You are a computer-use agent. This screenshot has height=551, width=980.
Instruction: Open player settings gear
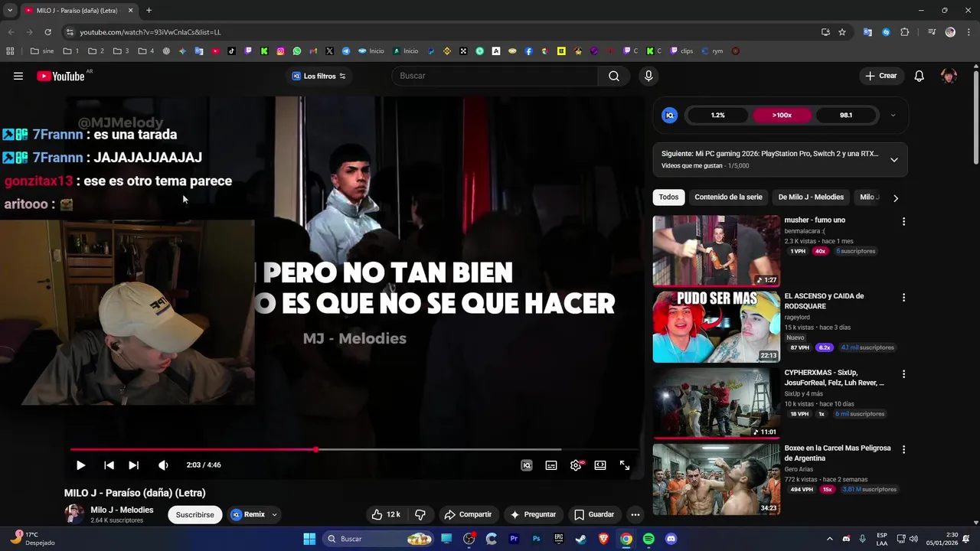click(576, 465)
